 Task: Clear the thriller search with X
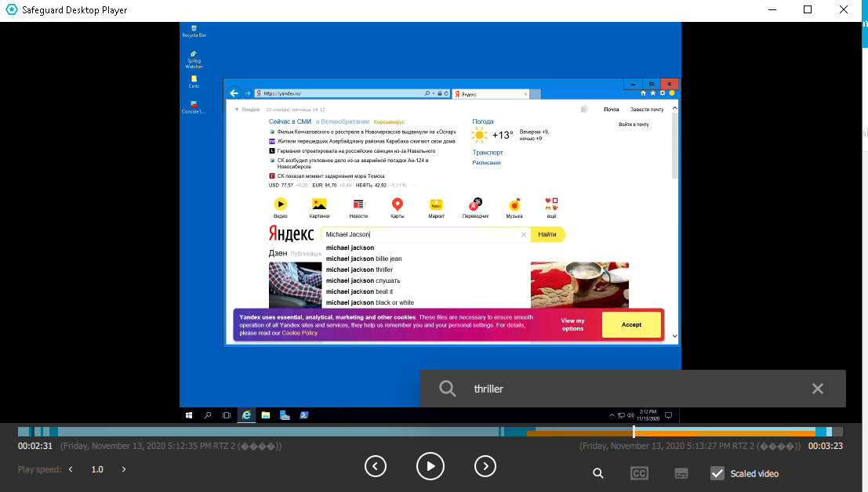tap(817, 389)
